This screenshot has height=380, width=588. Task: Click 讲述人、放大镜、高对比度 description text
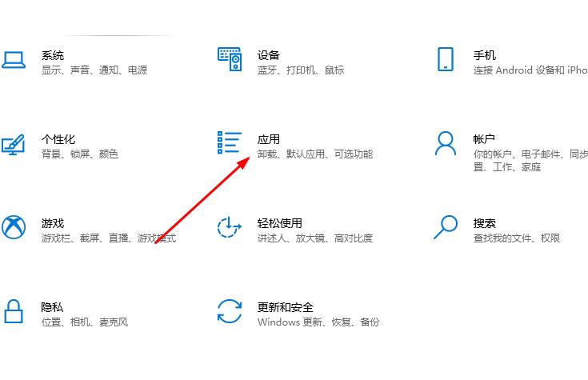[x=315, y=238]
